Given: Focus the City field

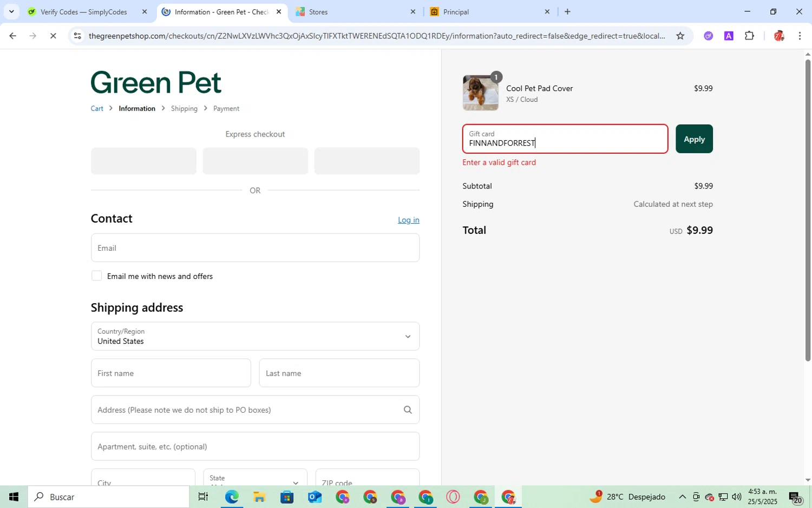Looking at the screenshot, I should pyautogui.click(x=143, y=477).
